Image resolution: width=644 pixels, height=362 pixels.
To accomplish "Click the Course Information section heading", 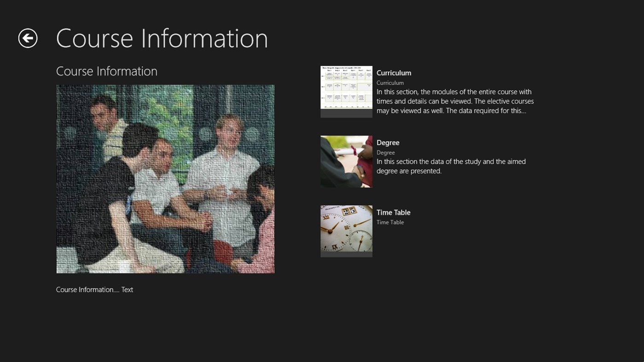I will pyautogui.click(x=106, y=71).
